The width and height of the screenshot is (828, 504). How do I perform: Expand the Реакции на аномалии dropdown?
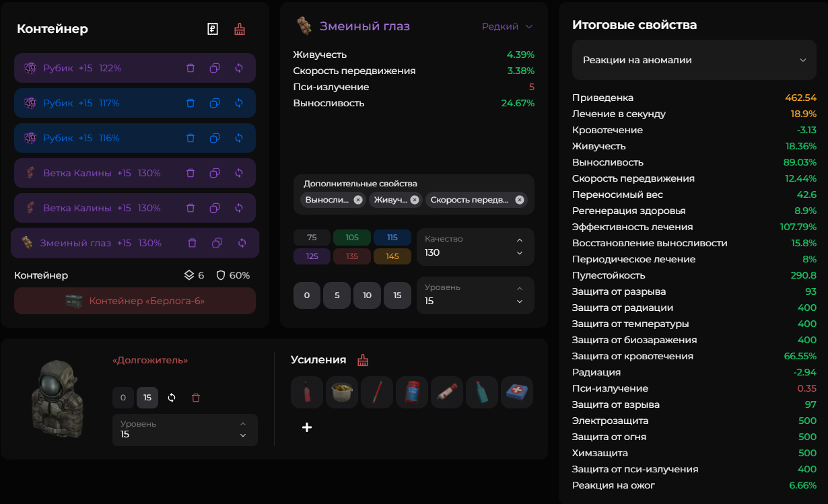(693, 60)
